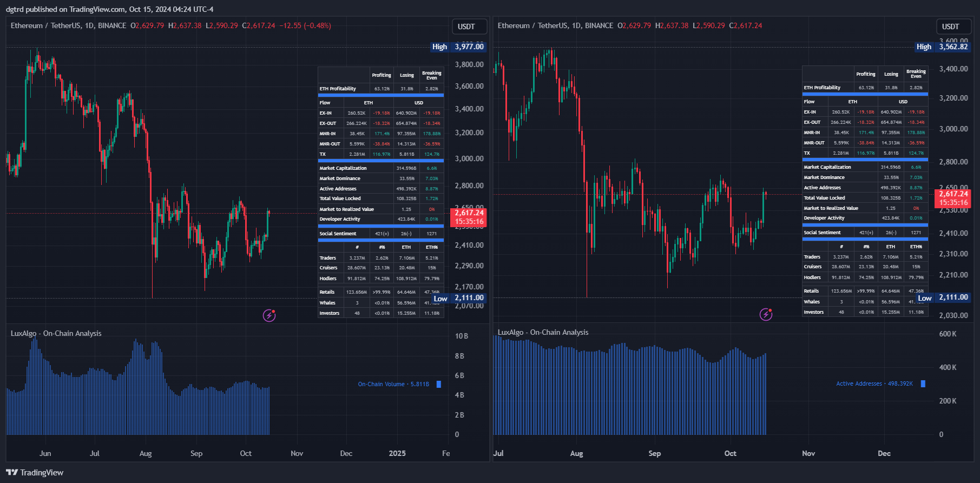
Task: Click Market to Realized Value in left table
Action: pos(347,209)
